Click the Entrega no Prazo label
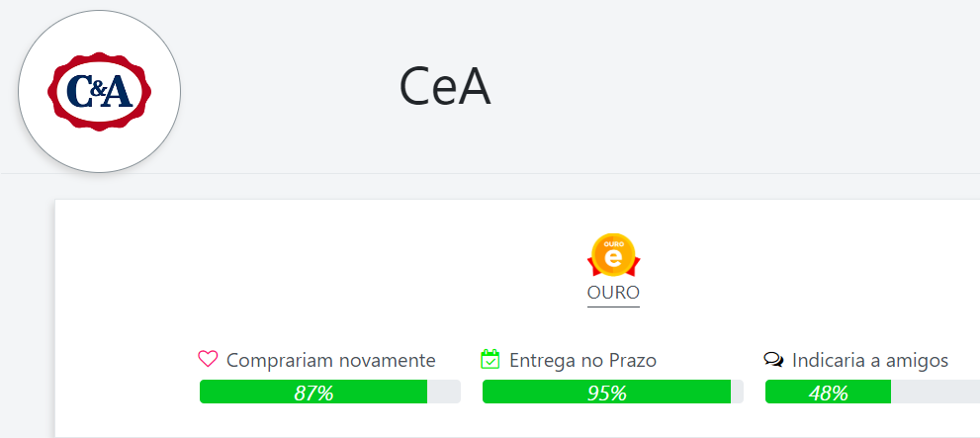The height and width of the screenshot is (438, 980). [x=582, y=361]
